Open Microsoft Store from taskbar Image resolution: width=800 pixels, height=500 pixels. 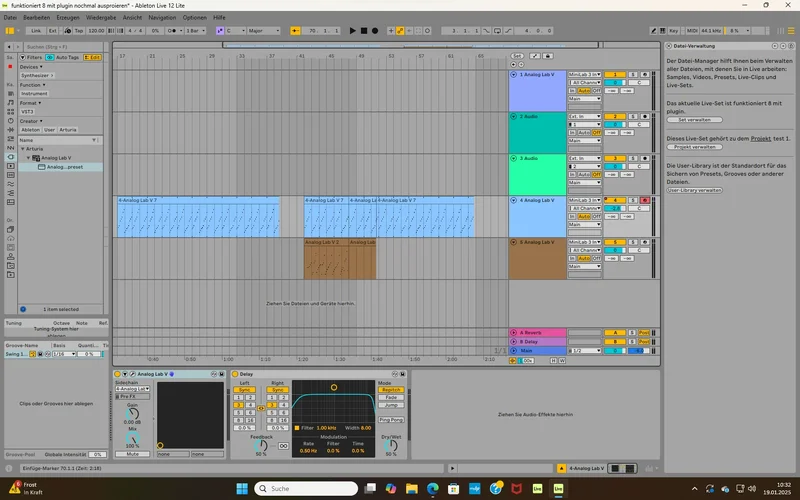pos(454,489)
